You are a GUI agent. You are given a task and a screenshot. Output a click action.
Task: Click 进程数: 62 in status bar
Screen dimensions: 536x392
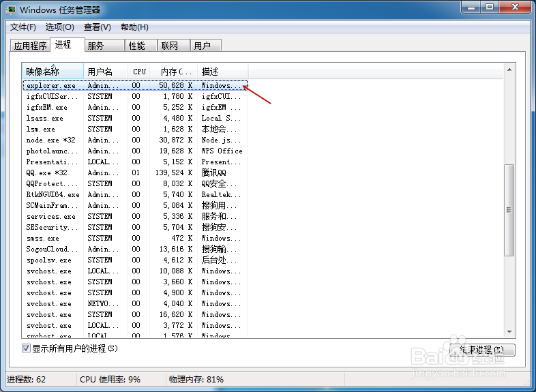[27, 379]
